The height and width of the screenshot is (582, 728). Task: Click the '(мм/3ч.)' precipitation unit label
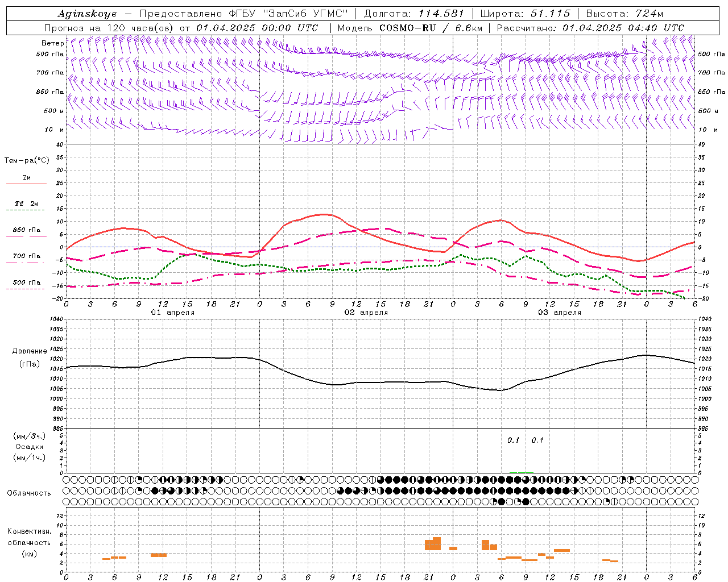coord(30,436)
